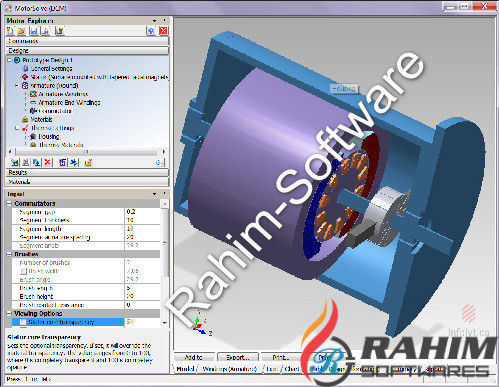This screenshot has width=499, height=387.
Task: Click the save disk icon in Motor Explorer toolbar
Action: (34, 31)
